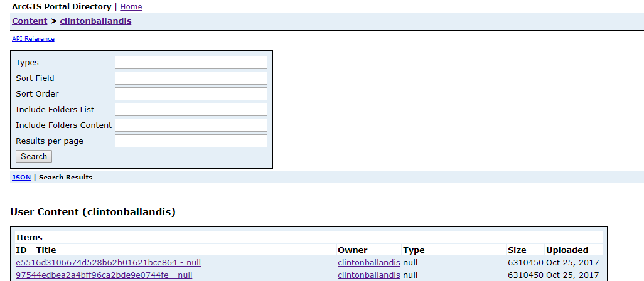The width and height of the screenshot is (644, 281).
Task: Select the 'Uploaded' column header
Action: (x=567, y=250)
